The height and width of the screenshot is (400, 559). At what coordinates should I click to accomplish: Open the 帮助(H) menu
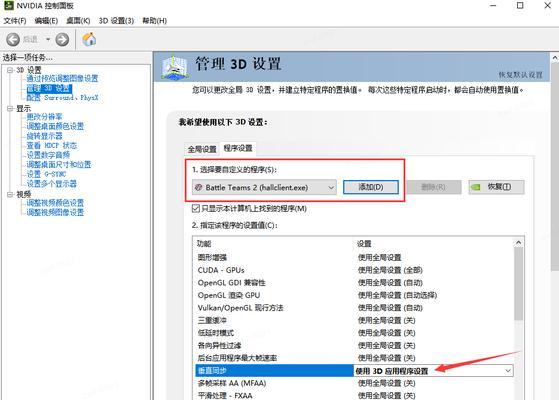tap(154, 21)
